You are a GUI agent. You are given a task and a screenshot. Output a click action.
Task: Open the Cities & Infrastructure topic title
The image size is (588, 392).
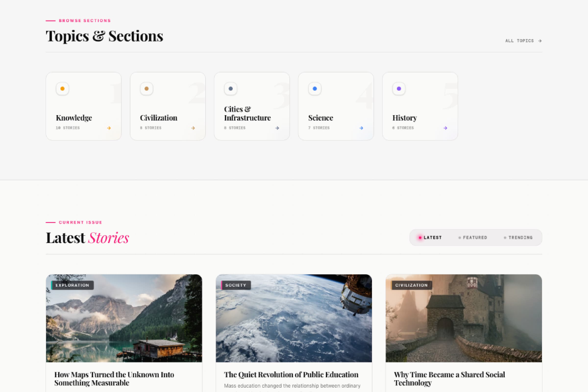pos(247,113)
